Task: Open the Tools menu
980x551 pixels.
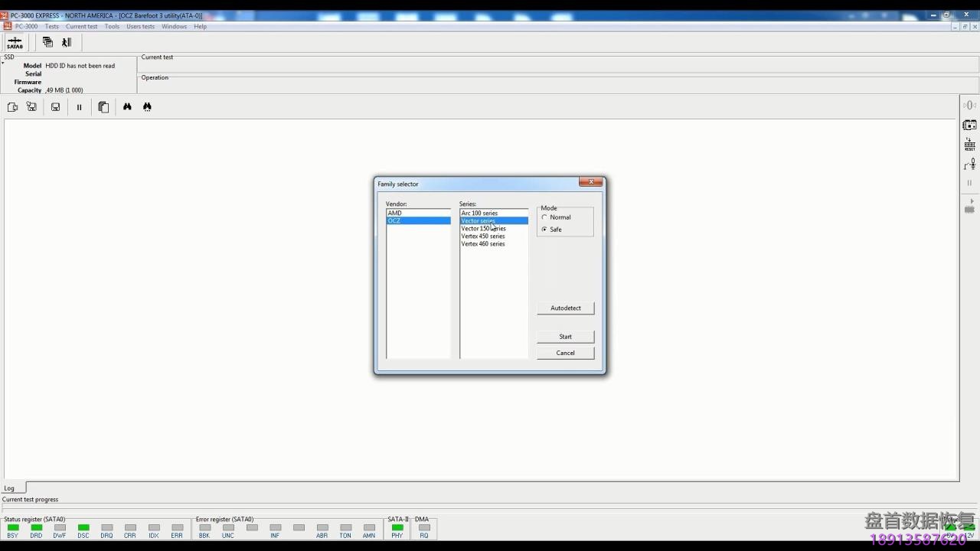Action: pos(112,27)
